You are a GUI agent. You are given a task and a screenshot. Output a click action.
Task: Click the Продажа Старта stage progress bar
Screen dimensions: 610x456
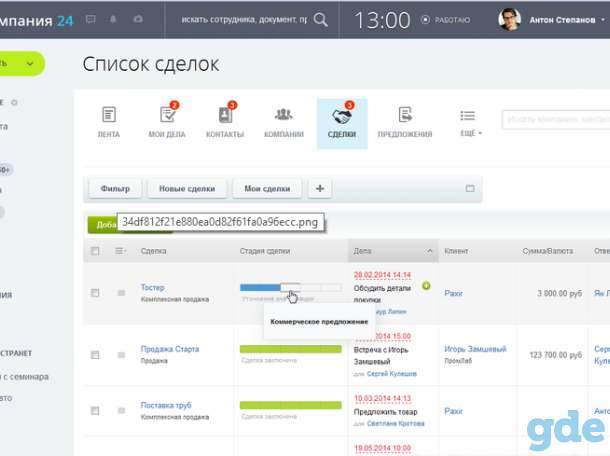[291, 349]
